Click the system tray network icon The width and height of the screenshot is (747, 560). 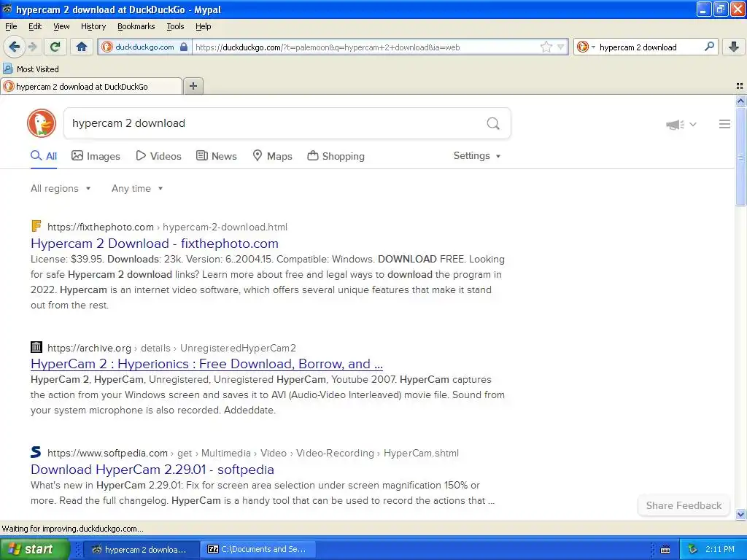[x=693, y=550]
